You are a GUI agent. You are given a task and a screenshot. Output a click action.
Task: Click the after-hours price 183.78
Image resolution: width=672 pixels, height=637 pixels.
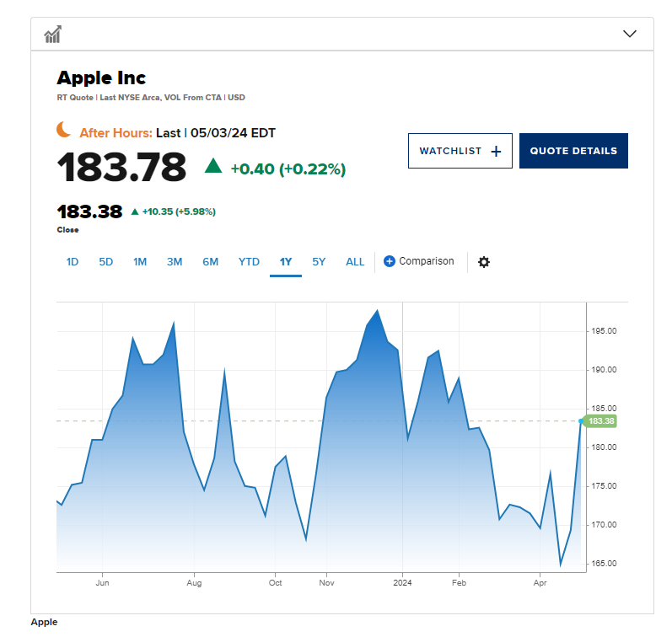tap(121, 167)
